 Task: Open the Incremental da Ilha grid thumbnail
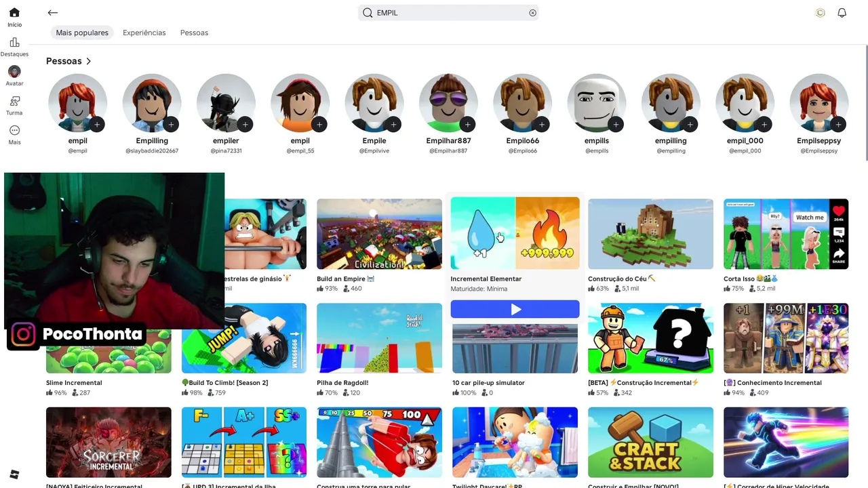[244, 442]
